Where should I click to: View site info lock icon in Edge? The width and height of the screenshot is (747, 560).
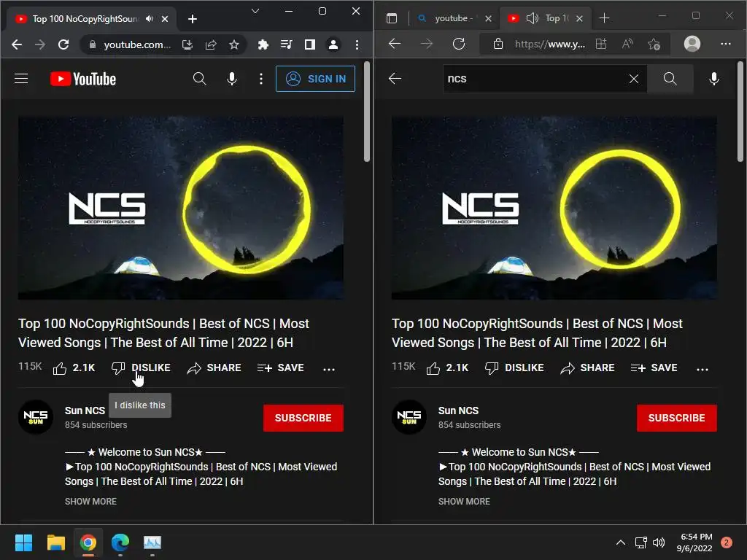498,44
